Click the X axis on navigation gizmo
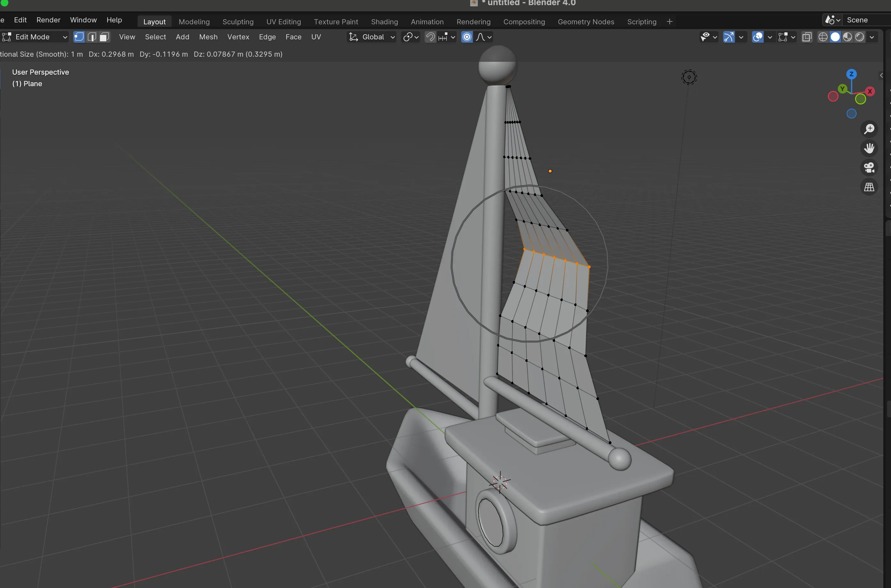Screen dimensions: 891x588 (870, 91)
